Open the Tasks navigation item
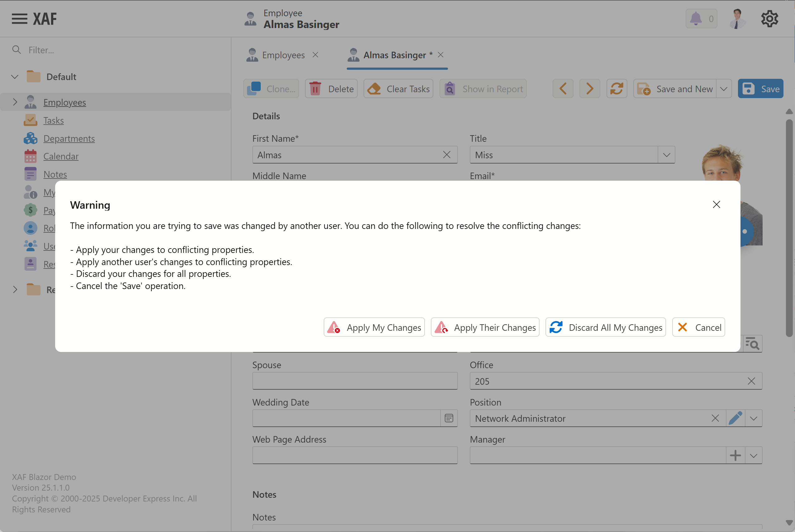This screenshot has width=795, height=532. click(53, 121)
